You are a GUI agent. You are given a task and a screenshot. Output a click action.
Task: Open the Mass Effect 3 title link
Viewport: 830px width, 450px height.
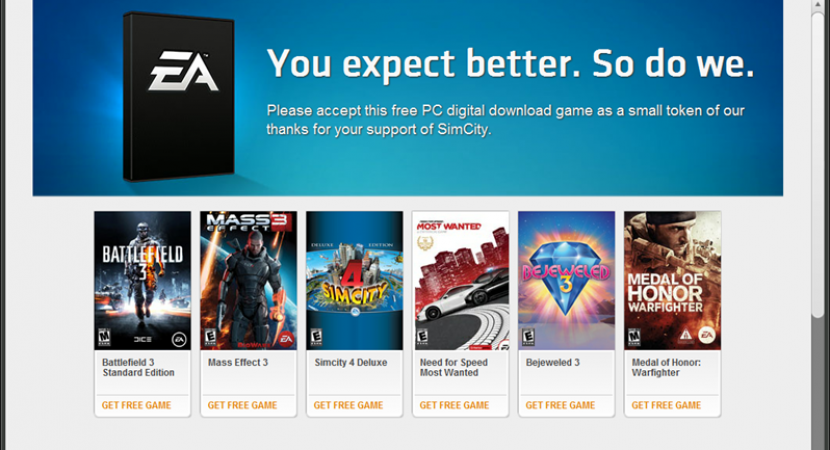tap(238, 363)
